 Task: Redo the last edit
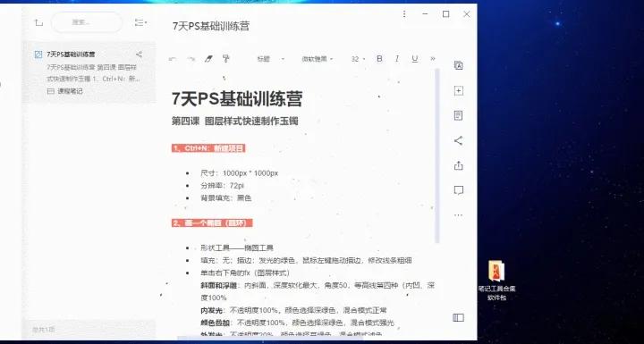click(x=191, y=59)
